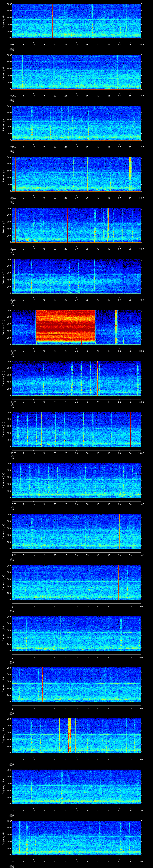The image size is (153, 868).
Task: Click the red line in the 1:11:00 spectrogram
Action: click(120, 531)
